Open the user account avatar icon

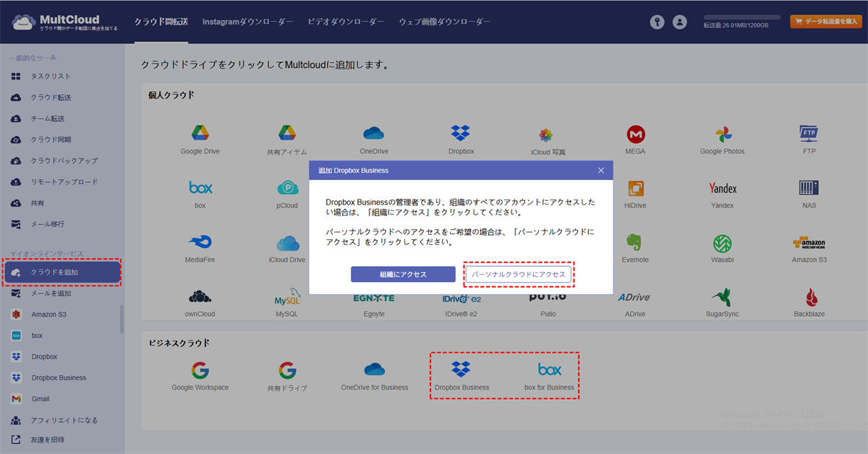coord(679,22)
